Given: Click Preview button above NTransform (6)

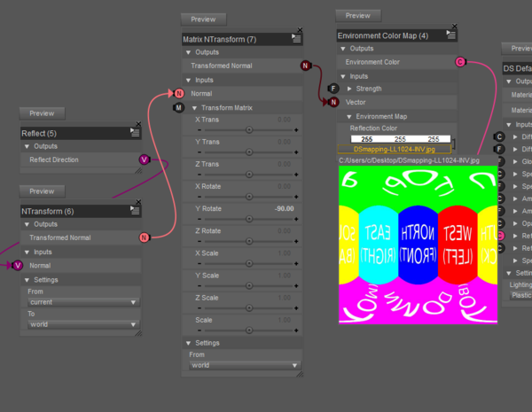Looking at the screenshot, I should [x=42, y=191].
